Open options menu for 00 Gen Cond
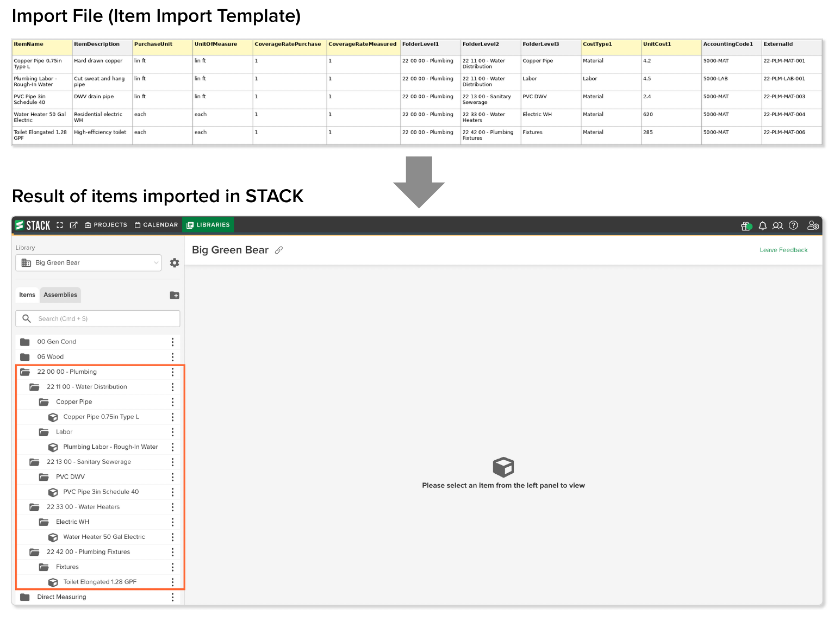This screenshot has width=840, height=621. (173, 342)
